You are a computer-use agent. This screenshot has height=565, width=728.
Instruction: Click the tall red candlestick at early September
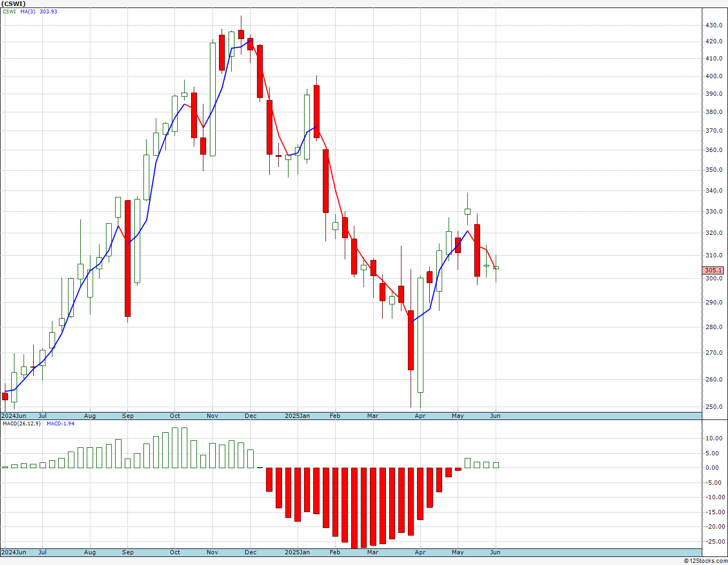point(127,258)
